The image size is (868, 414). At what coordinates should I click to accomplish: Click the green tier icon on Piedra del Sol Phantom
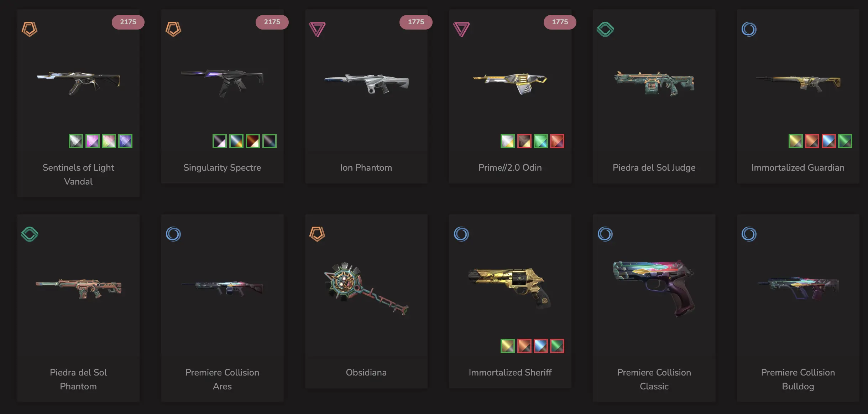tap(30, 234)
